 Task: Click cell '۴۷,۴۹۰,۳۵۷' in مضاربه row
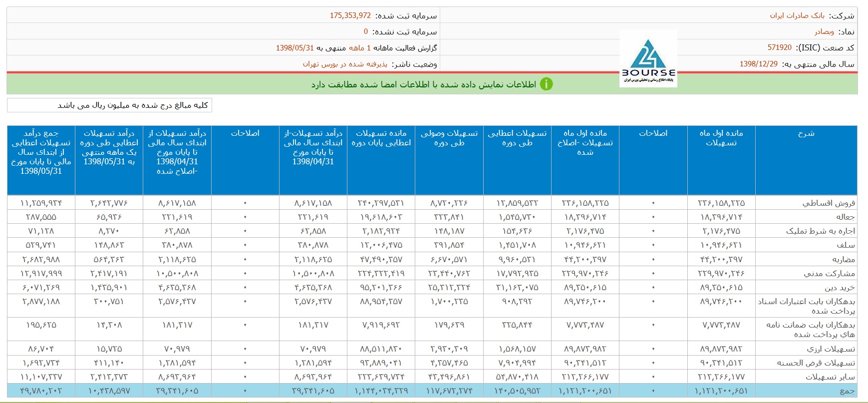[381, 259]
